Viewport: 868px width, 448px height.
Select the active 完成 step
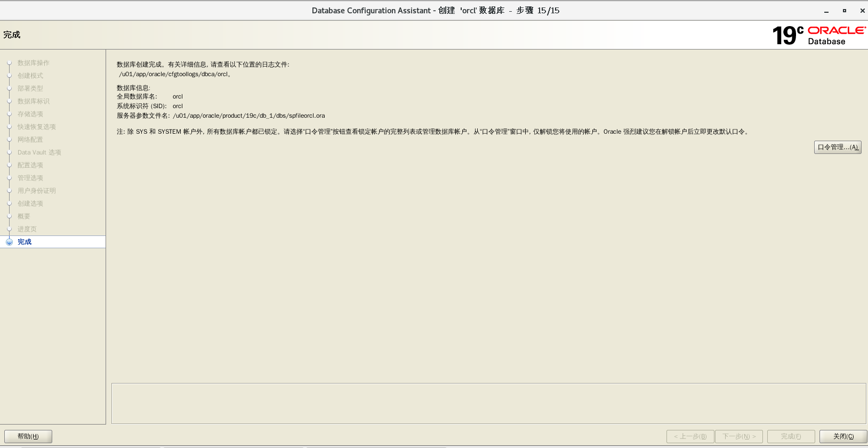click(x=53, y=242)
